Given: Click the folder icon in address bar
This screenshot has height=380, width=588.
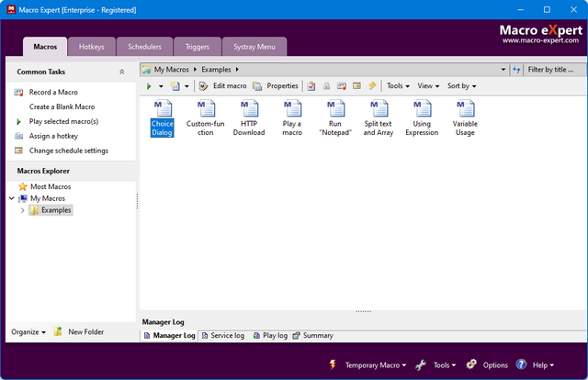Looking at the screenshot, I should tap(146, 70).
